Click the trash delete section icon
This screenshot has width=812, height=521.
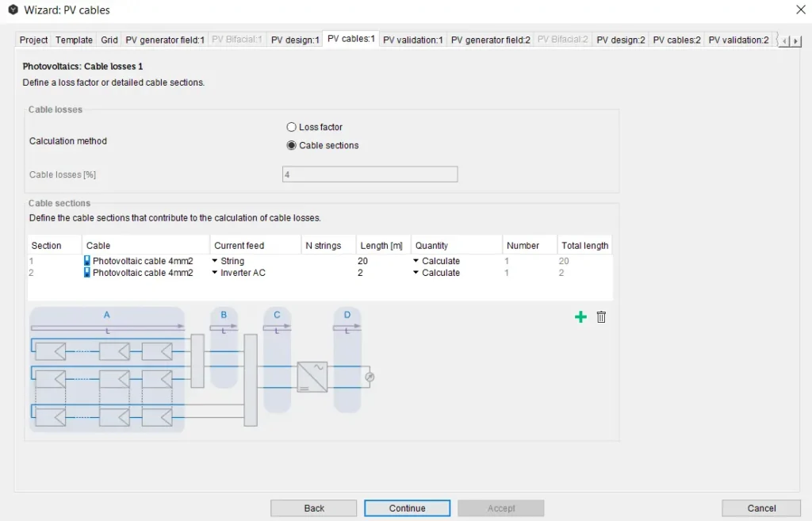pos(601,317)
